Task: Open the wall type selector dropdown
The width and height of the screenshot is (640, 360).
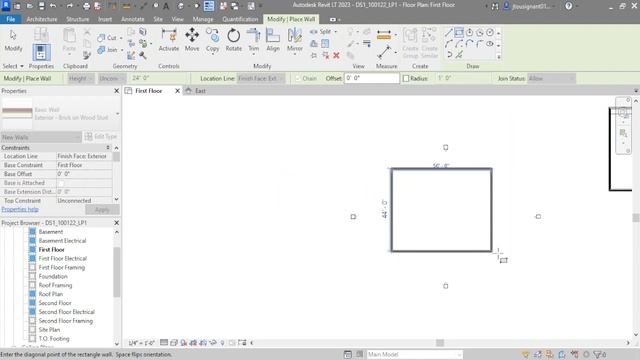Action: [60, 113]
